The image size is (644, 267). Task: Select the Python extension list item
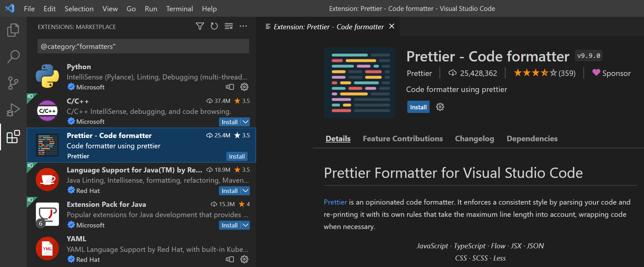pyautogui.click(x=141, y=76)
